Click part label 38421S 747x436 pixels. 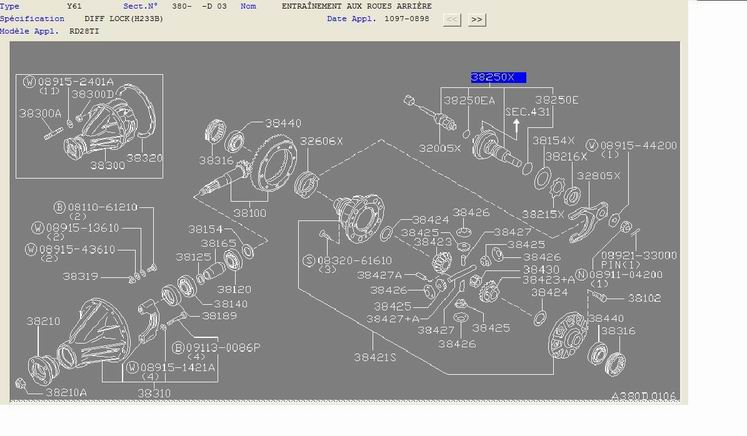(375, 357)
